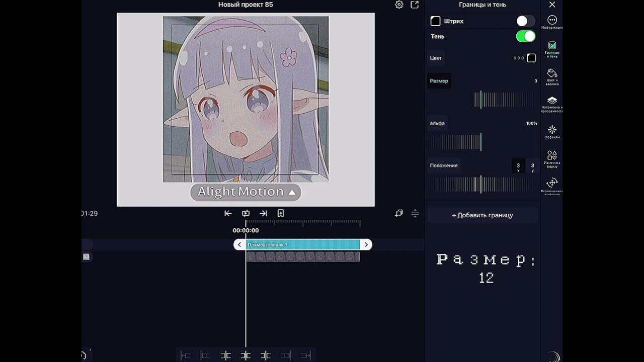The width and height of the screenshot is (644, 362).
Task: Click the split right edit icon
Action: pyautogui.click(x=266, y=355)
